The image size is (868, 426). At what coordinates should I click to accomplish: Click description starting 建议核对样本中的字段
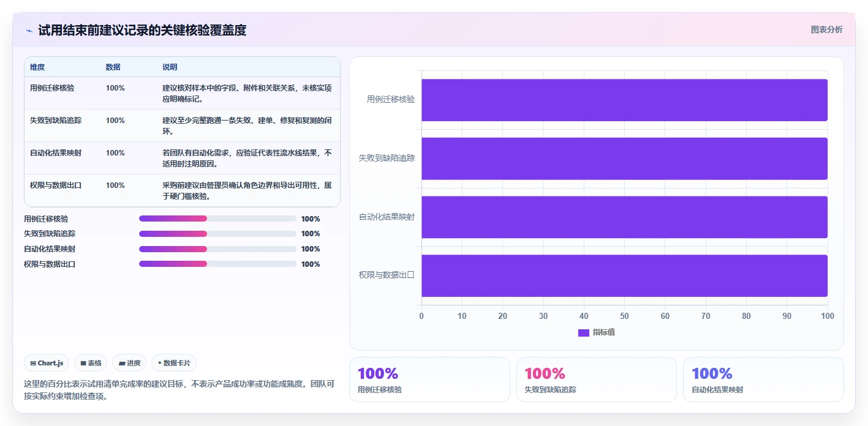[x=247, y=94]
